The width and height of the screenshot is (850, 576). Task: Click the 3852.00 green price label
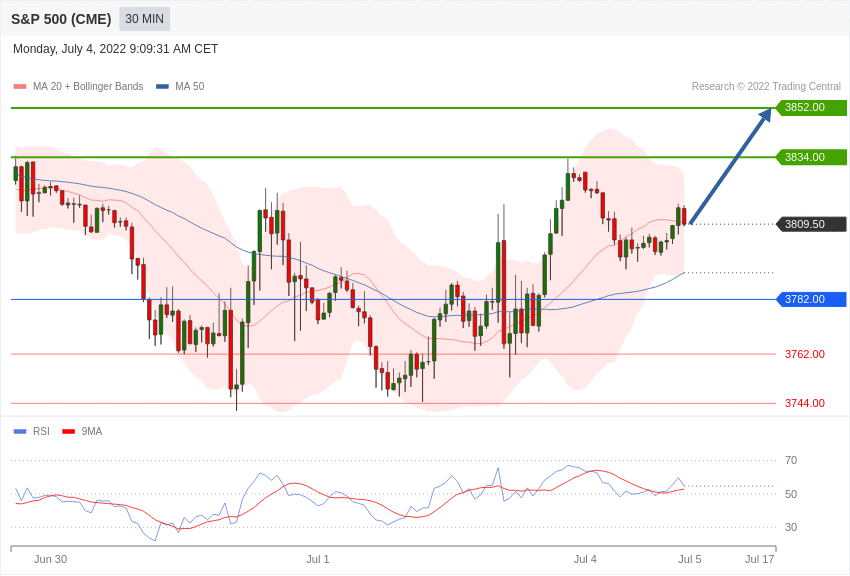[x=812, y=107]
